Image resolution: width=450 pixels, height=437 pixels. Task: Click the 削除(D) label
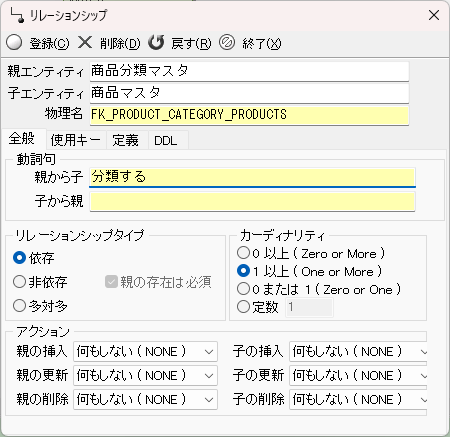(120, 43)
